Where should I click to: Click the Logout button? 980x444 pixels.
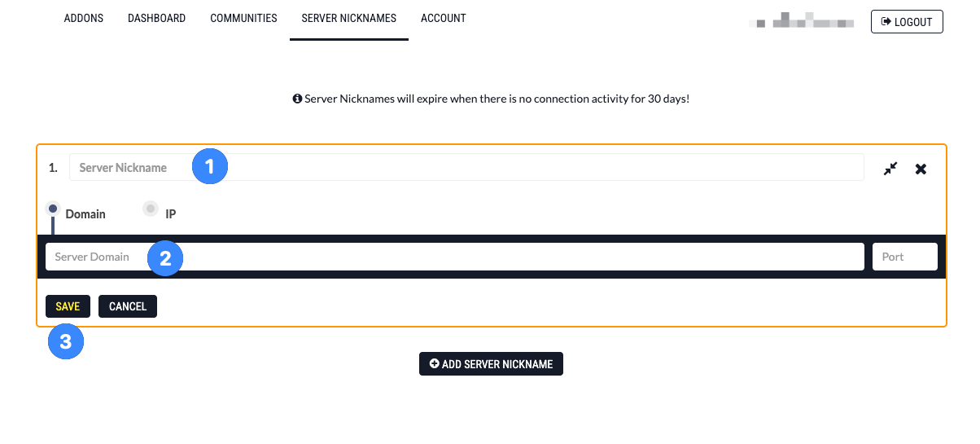(907, 22)
